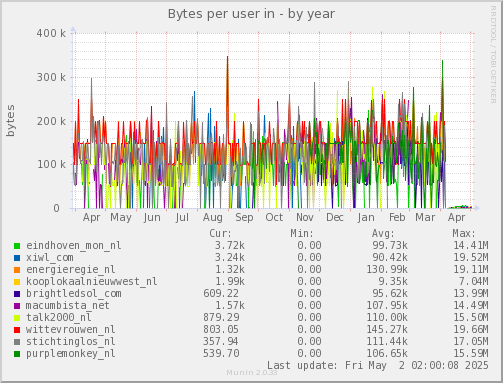Click the 'Max:' column header
Screen dimensions: 503x383
point(464,233)
